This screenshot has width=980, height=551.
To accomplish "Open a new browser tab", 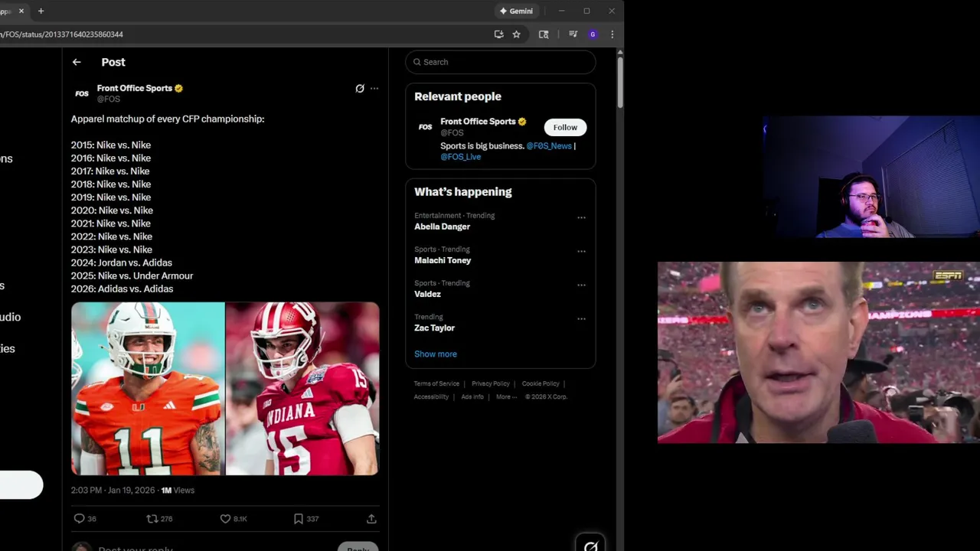I will click(41, 11).
